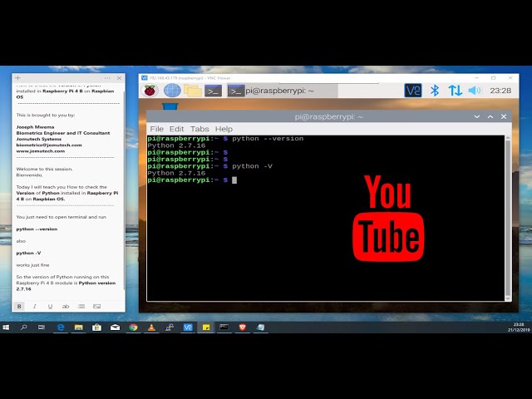Open the File menu in the terminal
The height and width of the screenshot is (399, 532).
point(157,129)
